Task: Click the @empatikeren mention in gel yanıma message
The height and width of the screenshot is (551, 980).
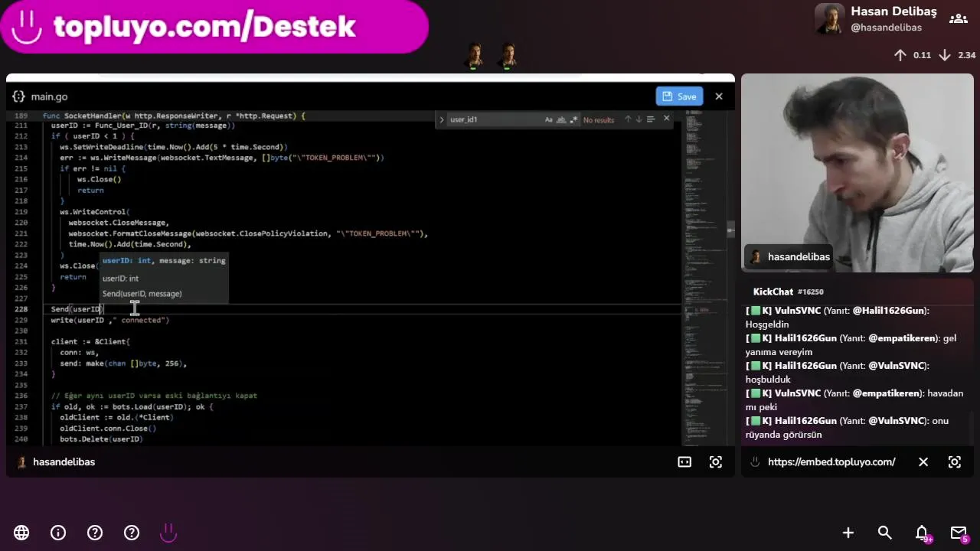Action: click(903, 338)
